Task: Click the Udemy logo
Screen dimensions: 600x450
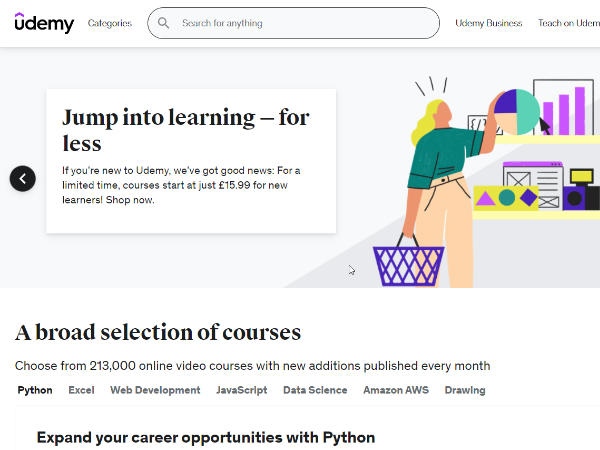Action: point(44,23)
